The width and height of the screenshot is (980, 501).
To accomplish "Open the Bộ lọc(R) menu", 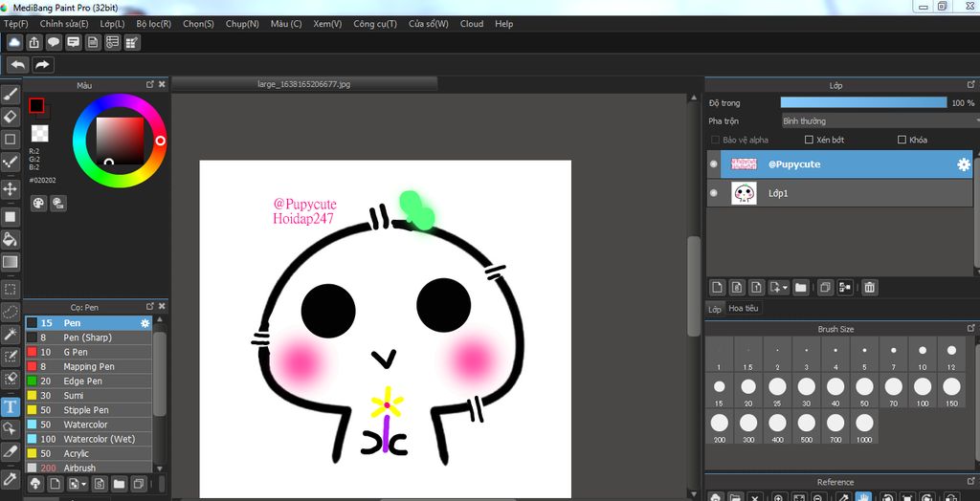I will 154,24.
